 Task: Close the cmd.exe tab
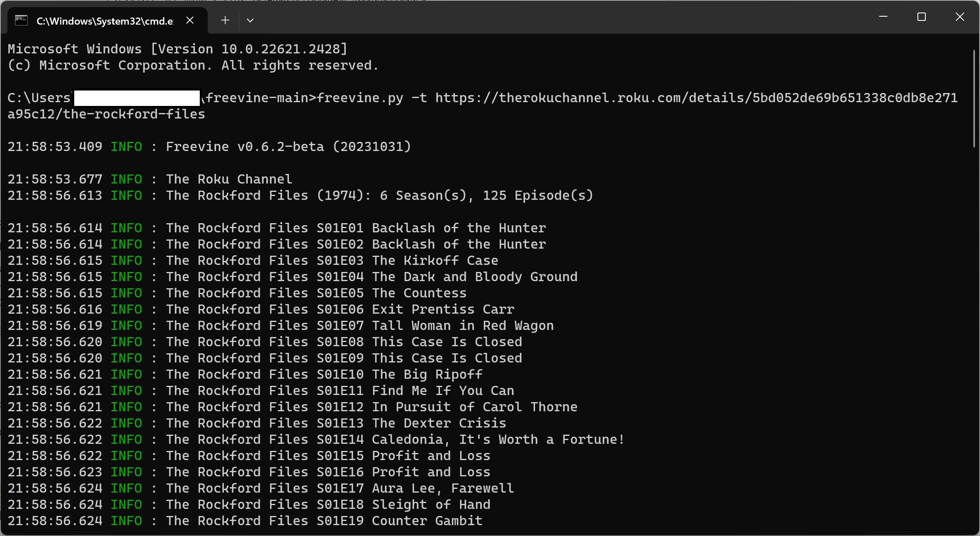click(x=190, y=20)
